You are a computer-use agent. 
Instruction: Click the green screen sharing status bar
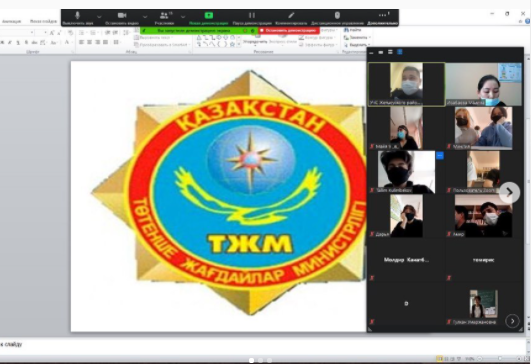tap(199, 30)
